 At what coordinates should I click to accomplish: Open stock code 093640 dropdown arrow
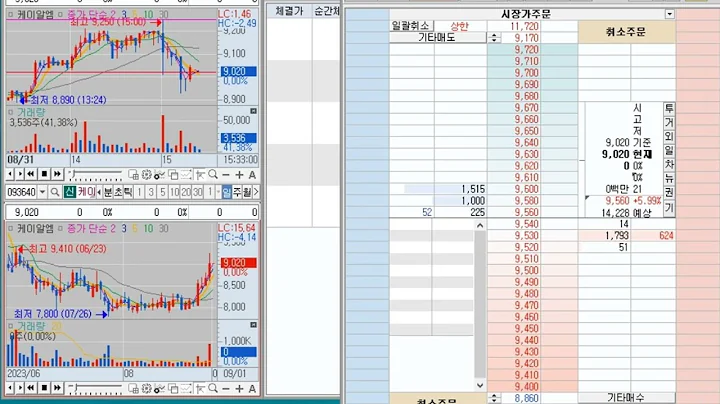pyautogui.click(x=42, y=192)
